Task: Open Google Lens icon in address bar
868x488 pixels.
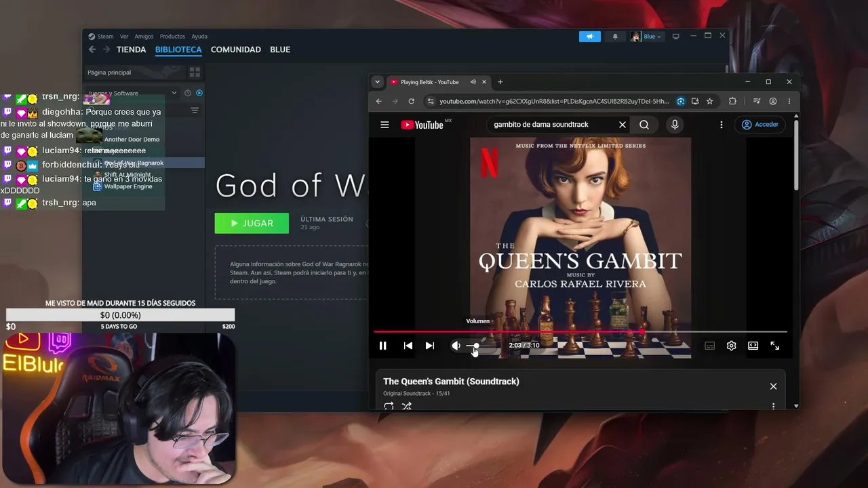Action: pyautogui.click(x=681, y=101)
